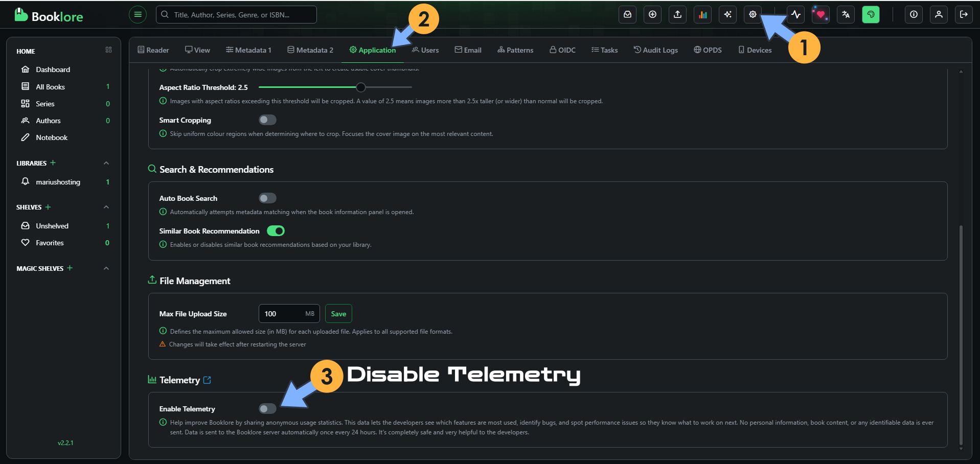980x464 pixels.
Task: Switch to the Audit Logs tab
Action: 656,50
